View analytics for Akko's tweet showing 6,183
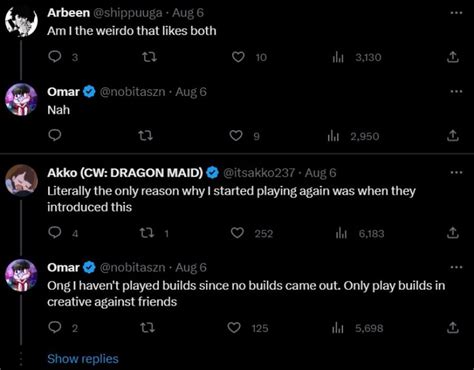Viewport: 474px width, 370px height. click(x=360, y=233)
